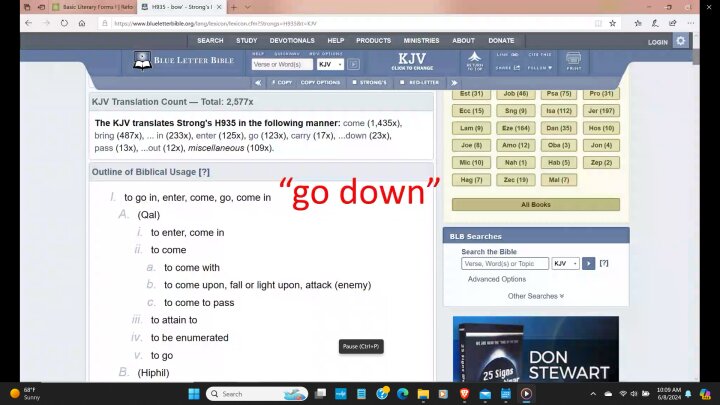Click the browser address bar URL

point(215,23)
